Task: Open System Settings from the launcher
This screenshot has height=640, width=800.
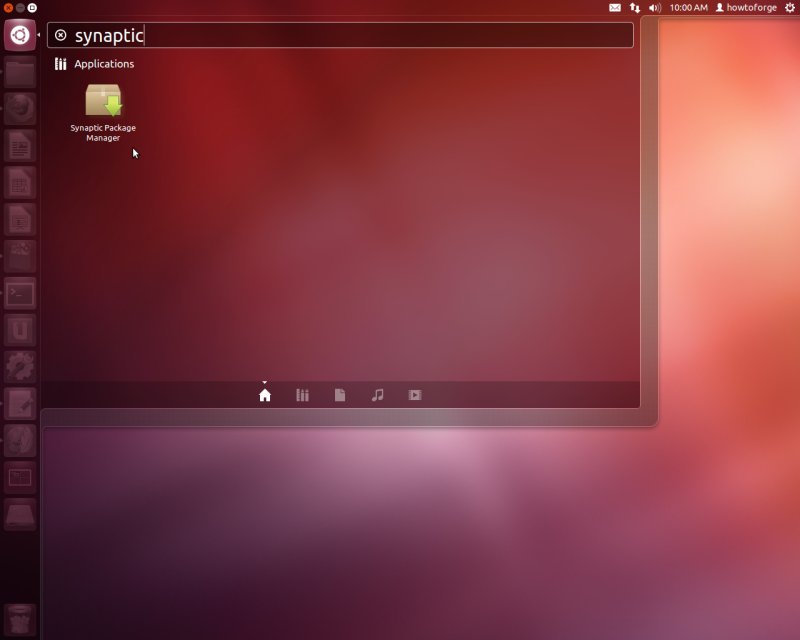Action: click(x=20, y=367)
